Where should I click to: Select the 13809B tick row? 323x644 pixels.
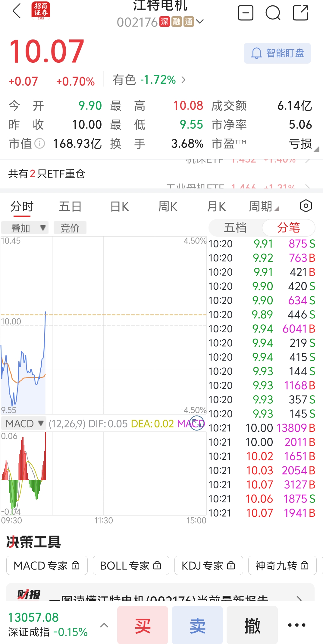262,428
